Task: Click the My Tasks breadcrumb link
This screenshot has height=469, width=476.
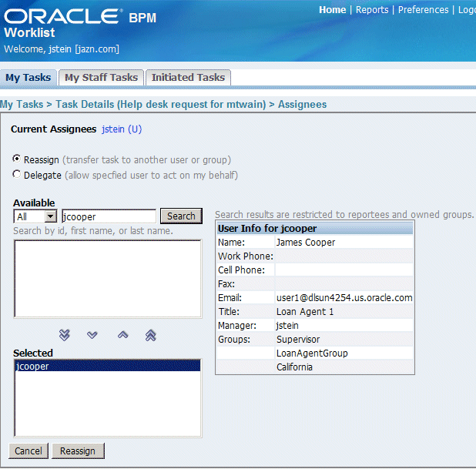Action: [x=22, y=105]
